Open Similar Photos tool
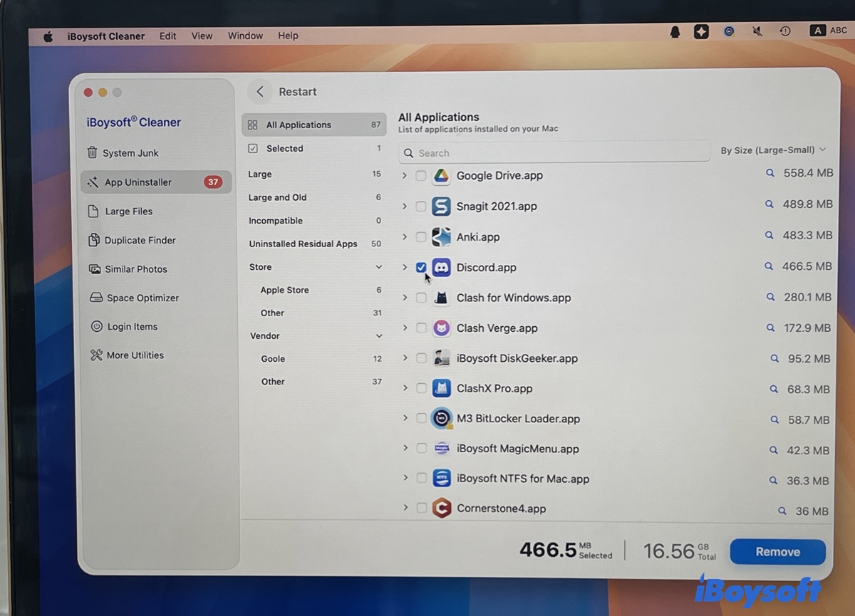The height and width of the screenshot is (616, 855). click(128, 269)
